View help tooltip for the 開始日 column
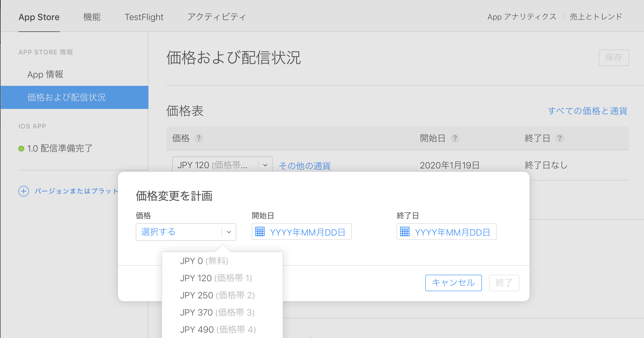The width and height of the screenshot is (644, 338). click(455, 138)
